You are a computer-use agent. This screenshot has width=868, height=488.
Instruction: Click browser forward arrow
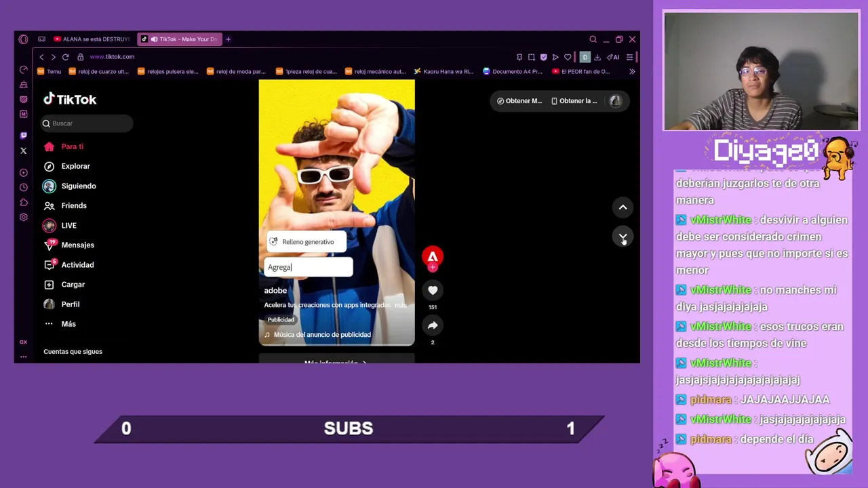click(x=54, y=57)
